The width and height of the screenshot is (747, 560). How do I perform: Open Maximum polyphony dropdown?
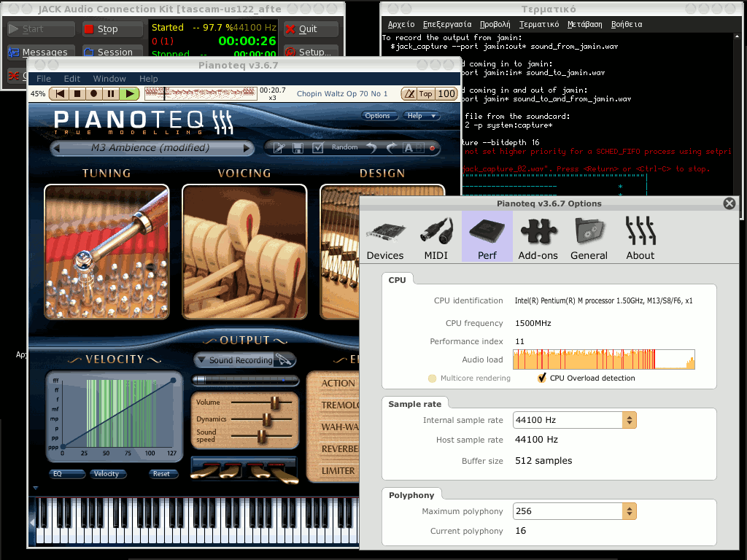tap(575, 511)
